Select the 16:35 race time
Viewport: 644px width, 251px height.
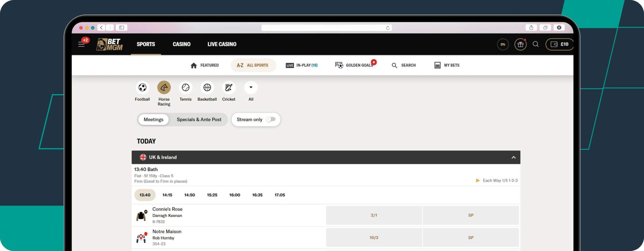(x=257, y=195)
